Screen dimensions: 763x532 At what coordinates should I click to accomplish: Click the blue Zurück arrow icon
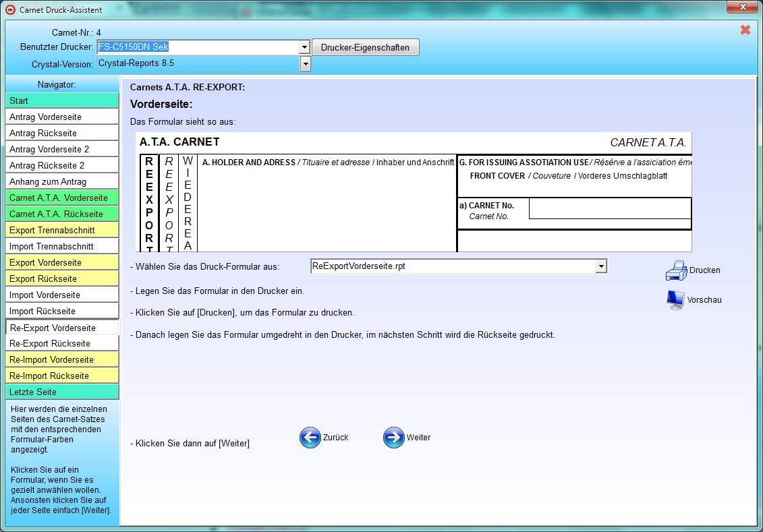(x=310, y=438)
